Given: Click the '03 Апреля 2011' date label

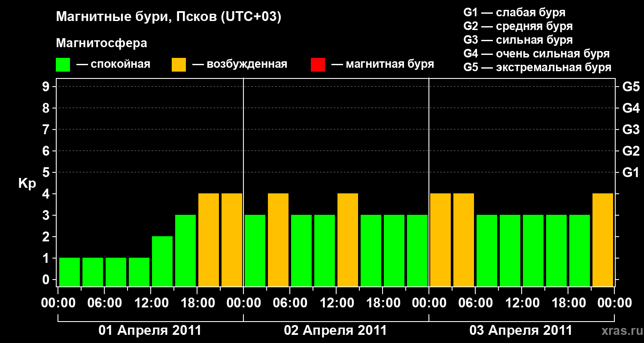Looking at the screenshot, I should (521, 331).
